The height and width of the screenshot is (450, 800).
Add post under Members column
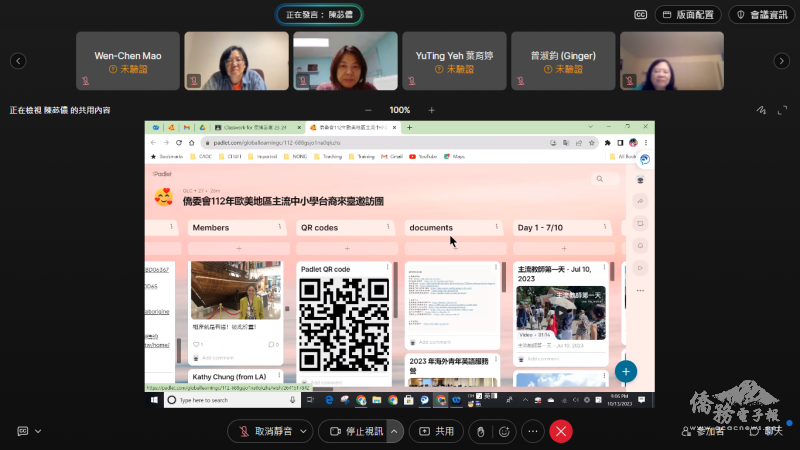(239, 248)
